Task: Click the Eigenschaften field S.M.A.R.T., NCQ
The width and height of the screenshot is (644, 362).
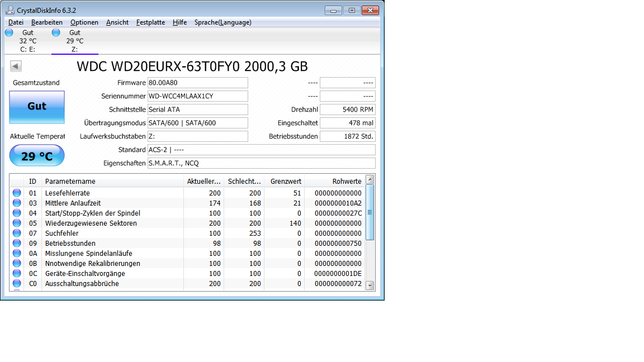Action: (261, 163)
